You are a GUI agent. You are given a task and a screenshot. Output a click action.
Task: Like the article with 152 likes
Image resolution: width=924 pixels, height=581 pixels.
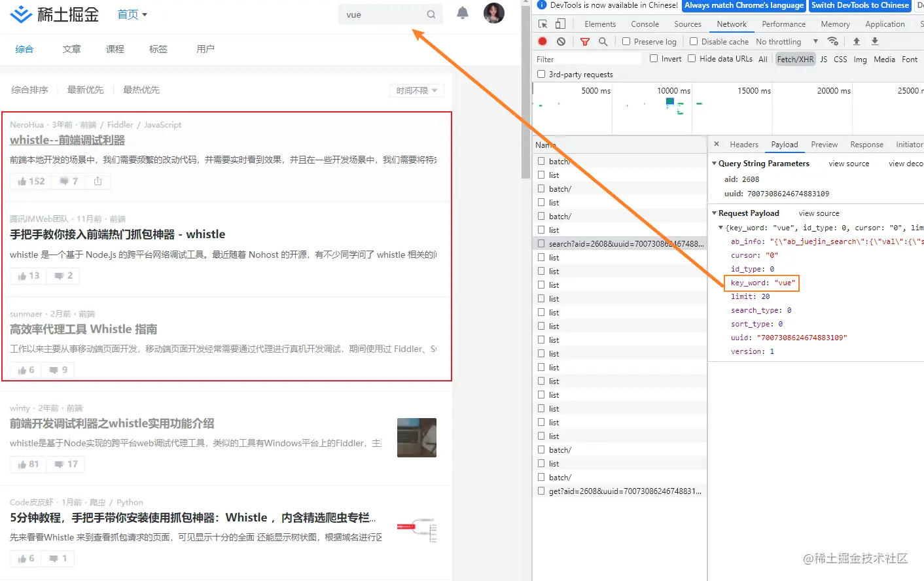(x=31, y=181)
